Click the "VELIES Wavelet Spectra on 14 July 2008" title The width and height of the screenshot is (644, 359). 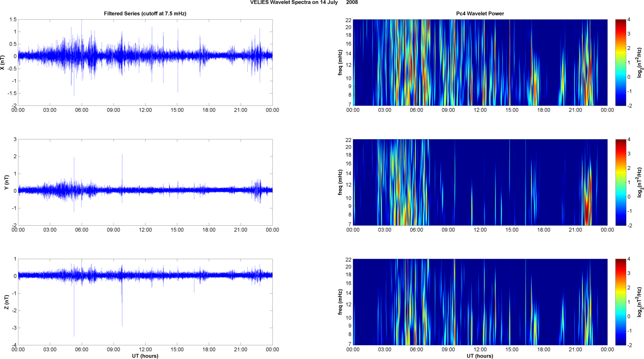pyautogui.click(x=304, y=3)
